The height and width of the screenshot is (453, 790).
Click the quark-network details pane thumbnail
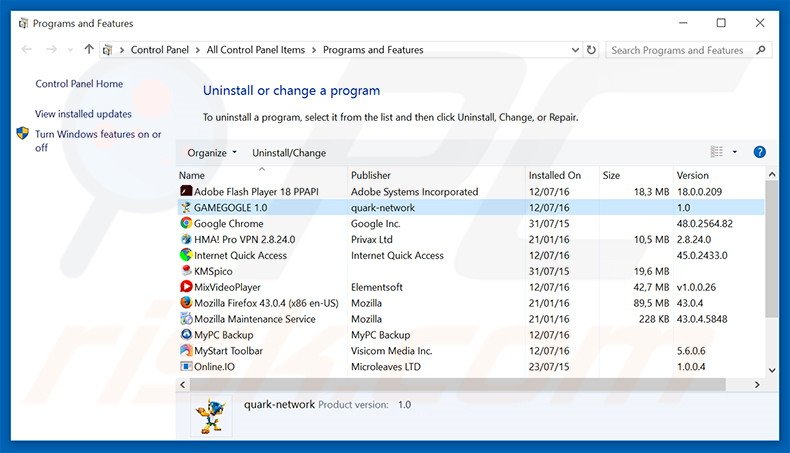(x=211, y=416)
